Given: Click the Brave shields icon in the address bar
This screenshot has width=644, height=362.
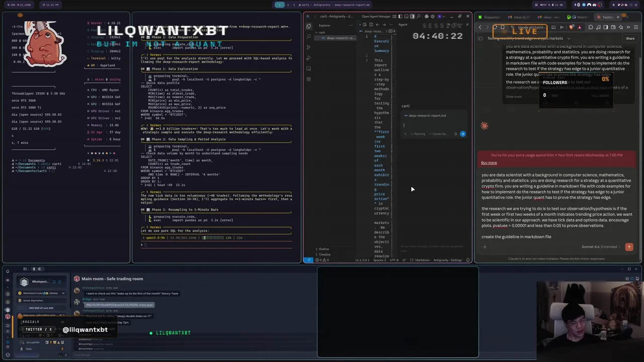Looking at the screenshot, I should pyautogui.click(x=572, y=27).
